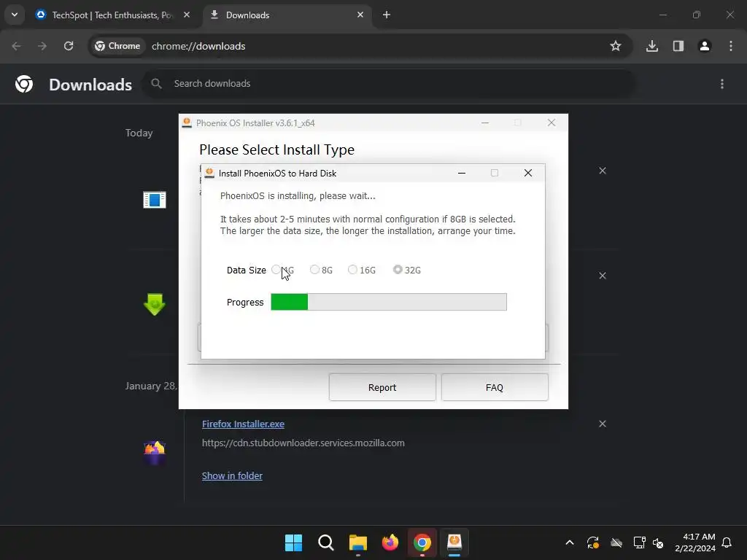Open a new tab with plus button
The width and height of the screenshot is (747, 560).
387,15
